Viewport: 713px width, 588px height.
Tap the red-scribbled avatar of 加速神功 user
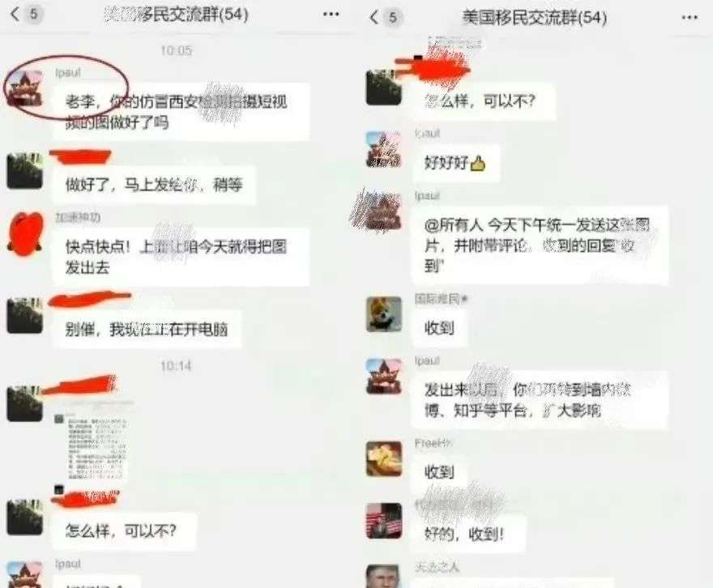coord(25,233)
